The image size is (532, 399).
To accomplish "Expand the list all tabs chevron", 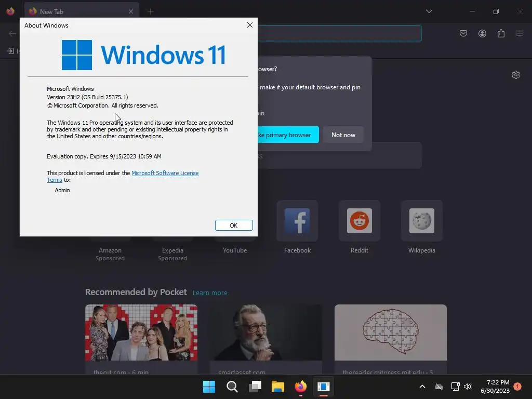I will [x=429, y=11].
